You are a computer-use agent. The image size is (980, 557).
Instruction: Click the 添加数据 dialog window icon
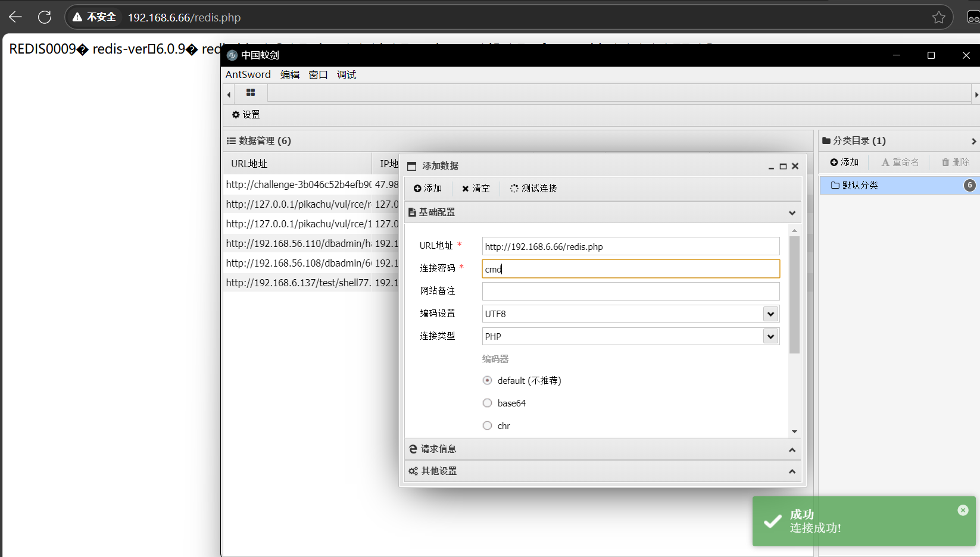(411, 166)
